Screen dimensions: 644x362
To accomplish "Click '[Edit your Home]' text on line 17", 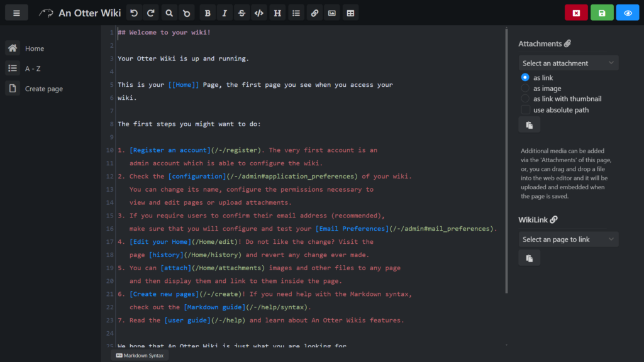I will coord(160,242).
